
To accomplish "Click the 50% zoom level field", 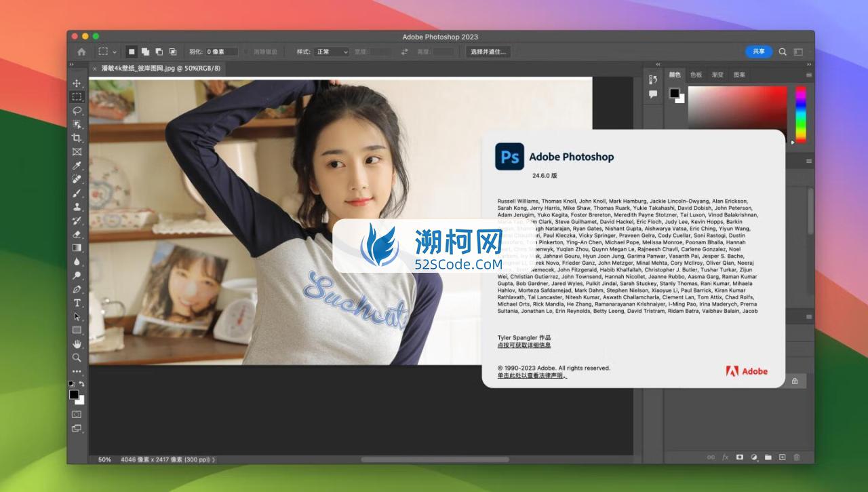I will 104,459.
